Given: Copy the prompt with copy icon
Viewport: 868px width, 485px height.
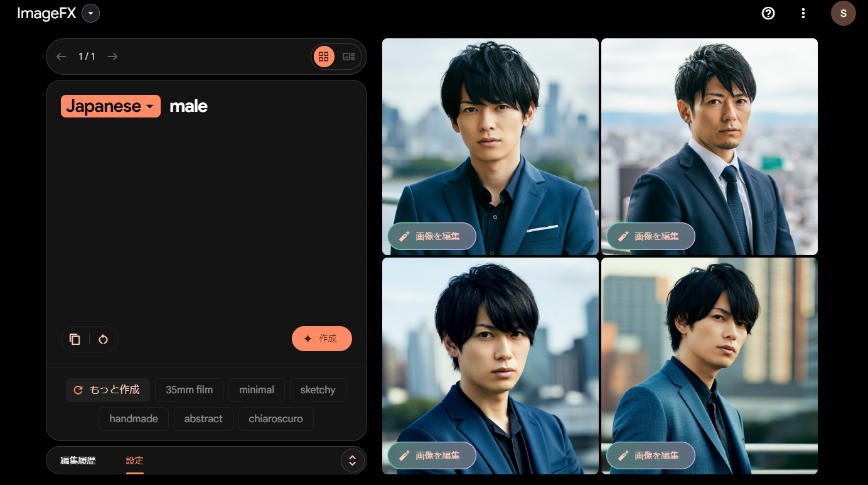Looking at the screenshot, I should click(75, 339).
